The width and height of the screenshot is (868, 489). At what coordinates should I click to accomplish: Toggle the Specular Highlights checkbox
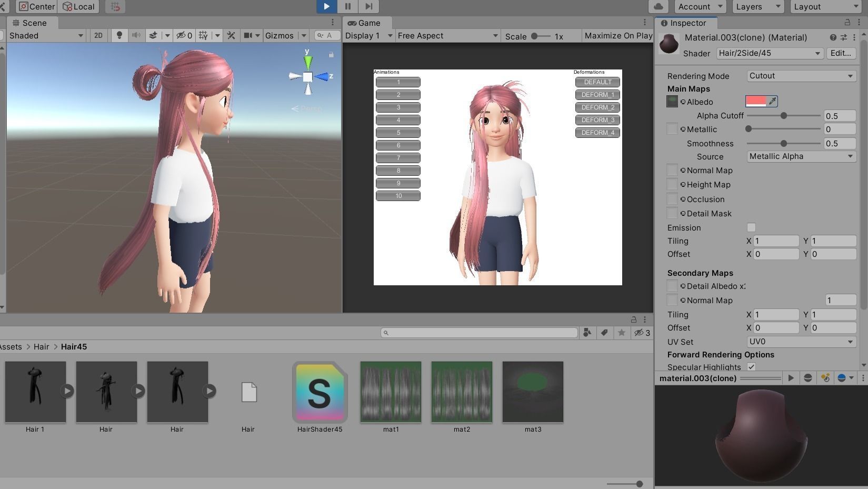(751, 367)
